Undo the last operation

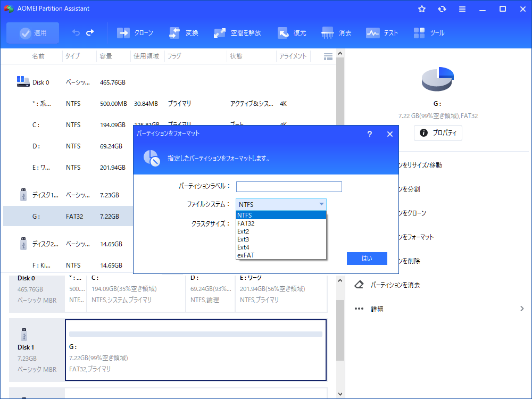pos(76,32)
